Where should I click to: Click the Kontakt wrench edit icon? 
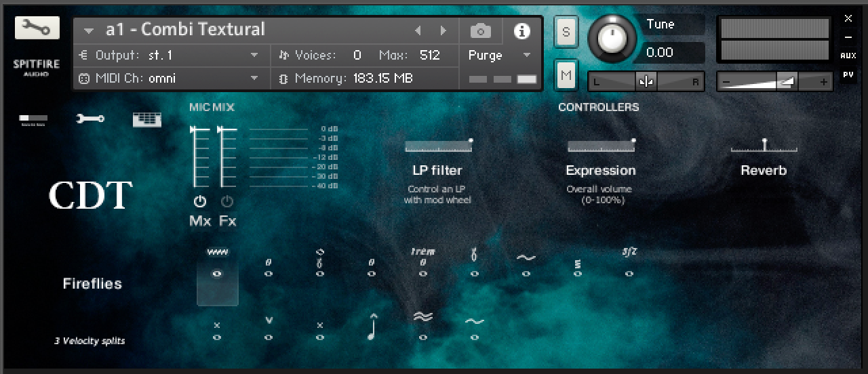point(37,27)
